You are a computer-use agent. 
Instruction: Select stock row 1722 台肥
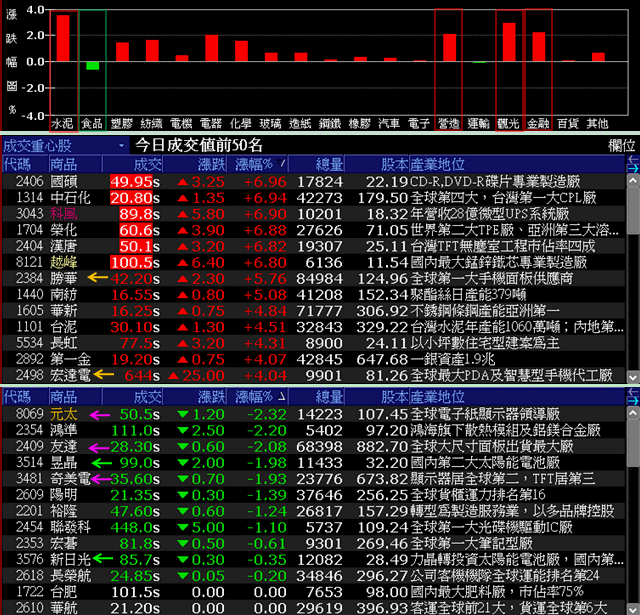(x=313, y=592)
